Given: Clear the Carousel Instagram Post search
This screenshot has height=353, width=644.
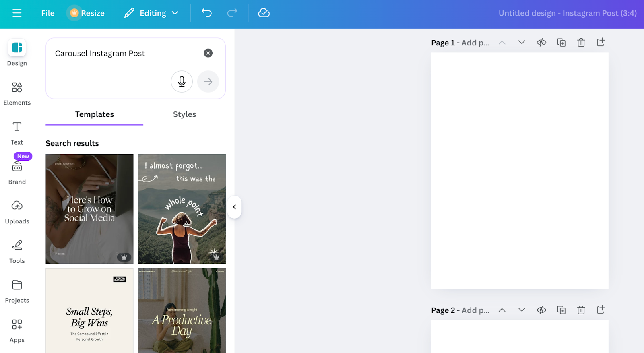Looking at the screenshot, I should click(x=208, y=53).
